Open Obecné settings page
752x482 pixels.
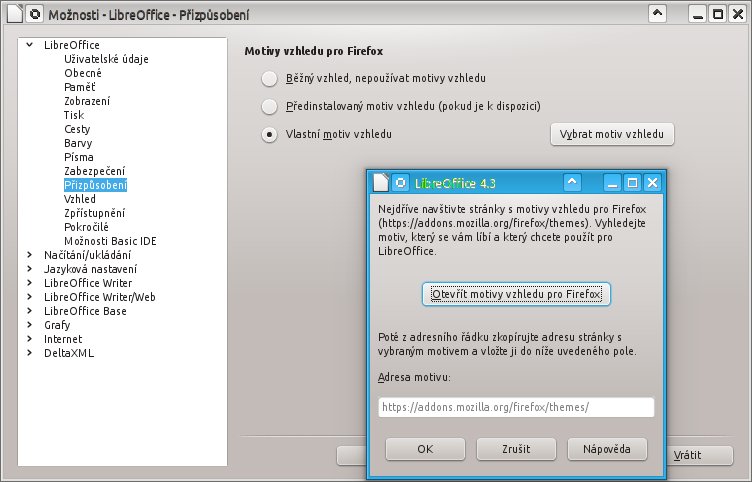pyautogui.click(x=83, y=73)
